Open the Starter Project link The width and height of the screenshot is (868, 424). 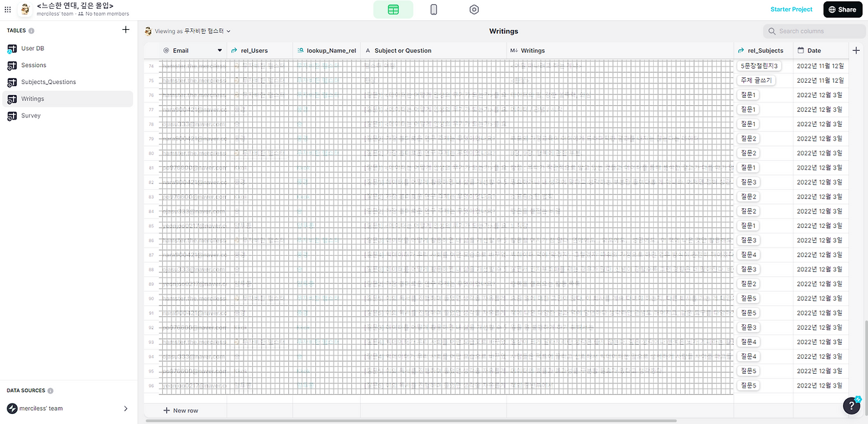(x=791, y=9)
